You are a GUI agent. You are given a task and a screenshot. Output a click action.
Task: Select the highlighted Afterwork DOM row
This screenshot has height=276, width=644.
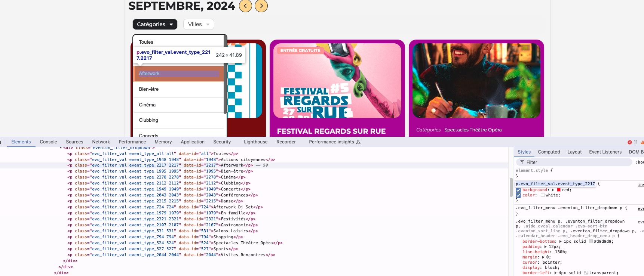tap(254, 165)
